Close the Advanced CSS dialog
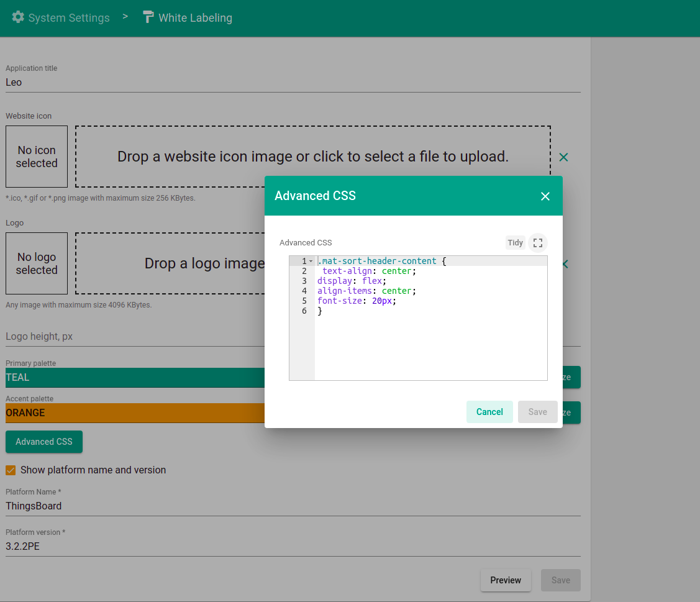Screen dimensions: 700x602 (x=545, y=196)
